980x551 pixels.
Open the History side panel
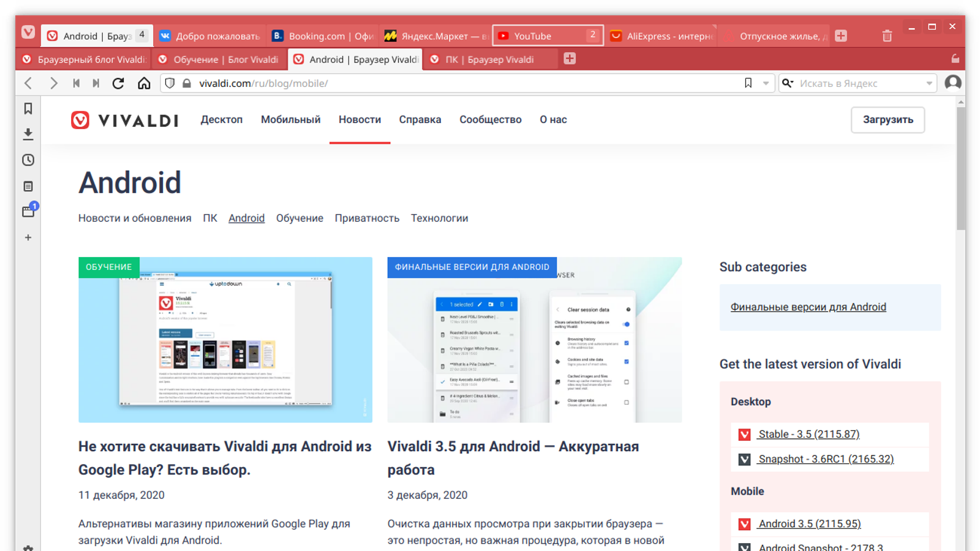(28, 160)
